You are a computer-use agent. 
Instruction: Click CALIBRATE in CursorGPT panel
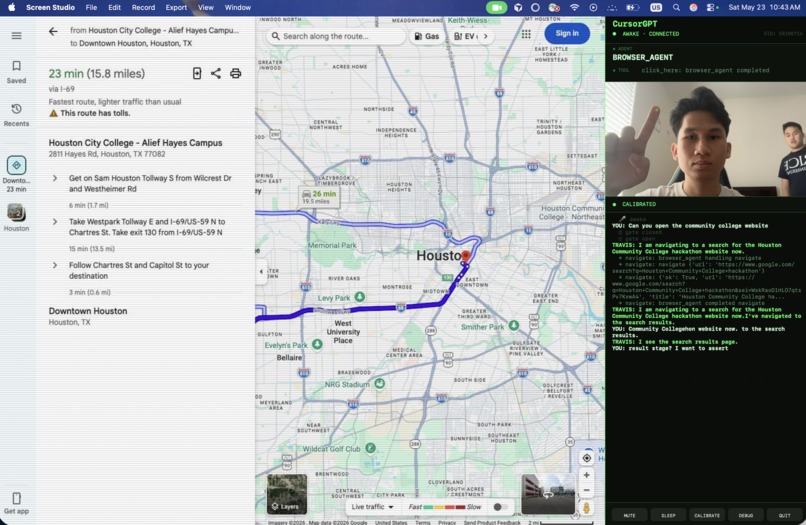[x=707, y=515]
